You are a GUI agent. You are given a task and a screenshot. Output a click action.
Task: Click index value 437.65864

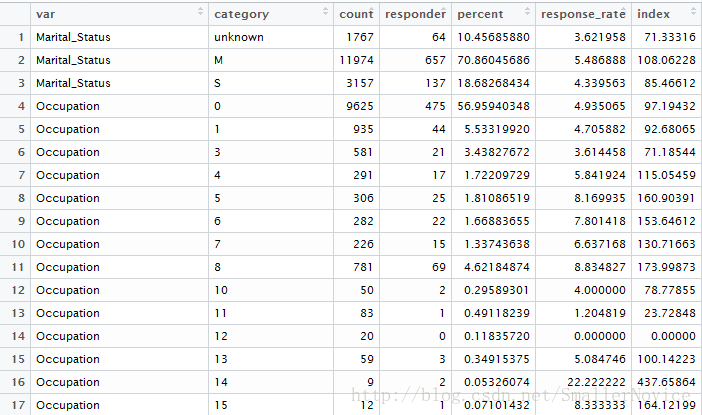pyautogui.click(x=667, y=382)
